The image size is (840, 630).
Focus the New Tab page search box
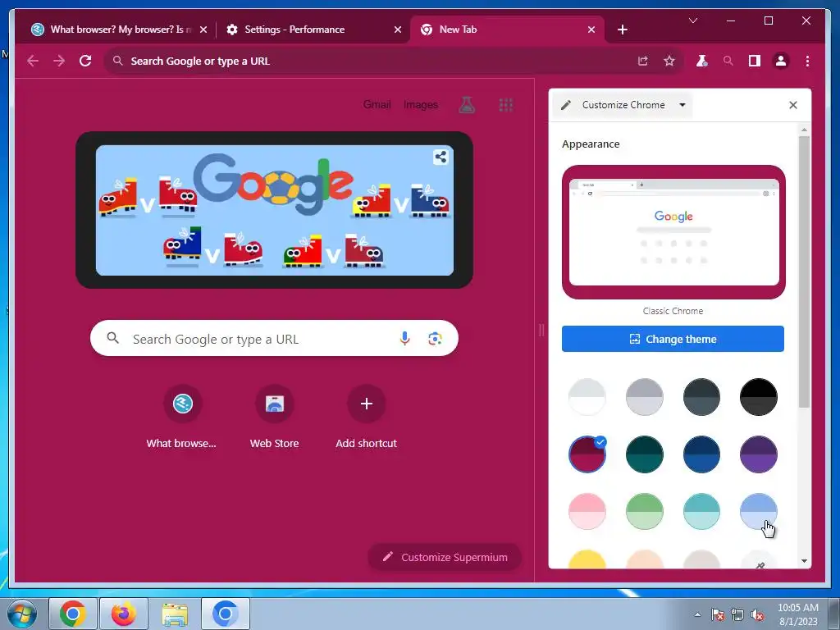274,338
